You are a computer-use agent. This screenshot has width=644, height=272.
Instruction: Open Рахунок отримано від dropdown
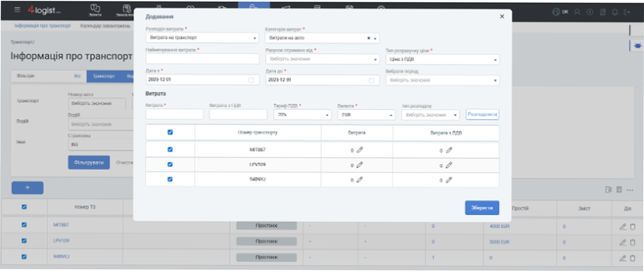pos(322,59)
